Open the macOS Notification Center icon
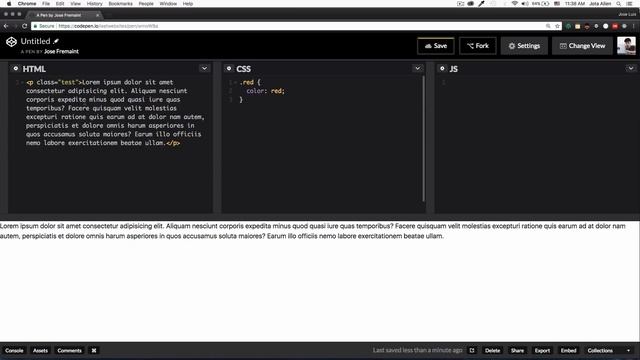 [x=629, y=4]
